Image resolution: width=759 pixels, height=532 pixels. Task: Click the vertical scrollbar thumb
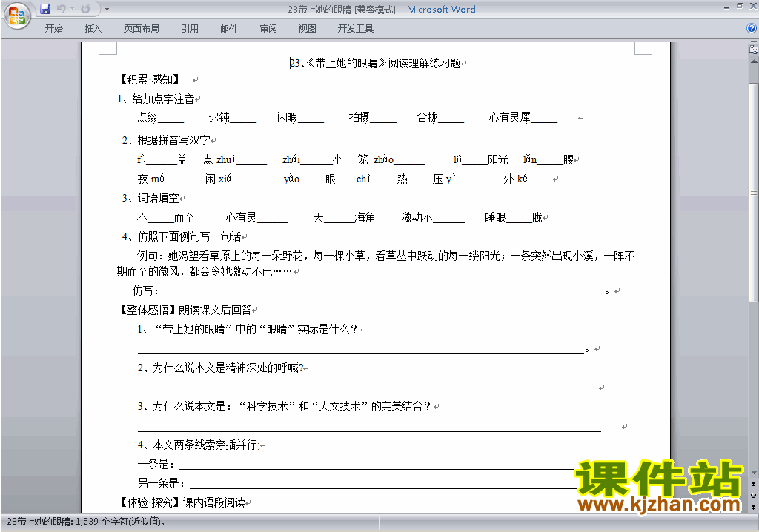[x=754, y=192]
